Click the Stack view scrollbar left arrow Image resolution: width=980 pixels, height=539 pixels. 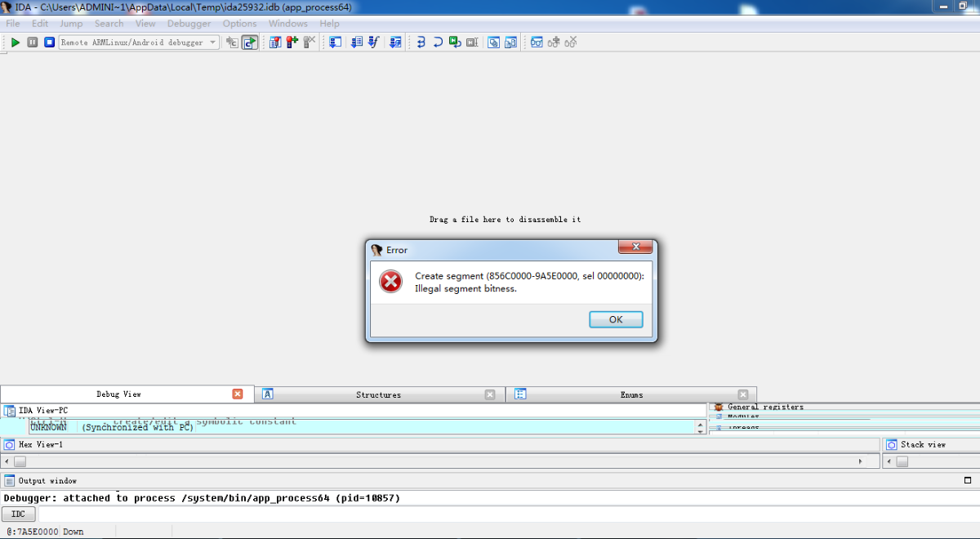(889, 461)
